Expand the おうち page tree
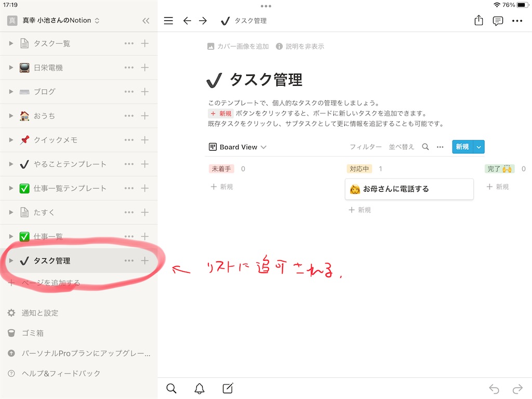The width and height of the screenshot is (532, 399). (11, 116)
